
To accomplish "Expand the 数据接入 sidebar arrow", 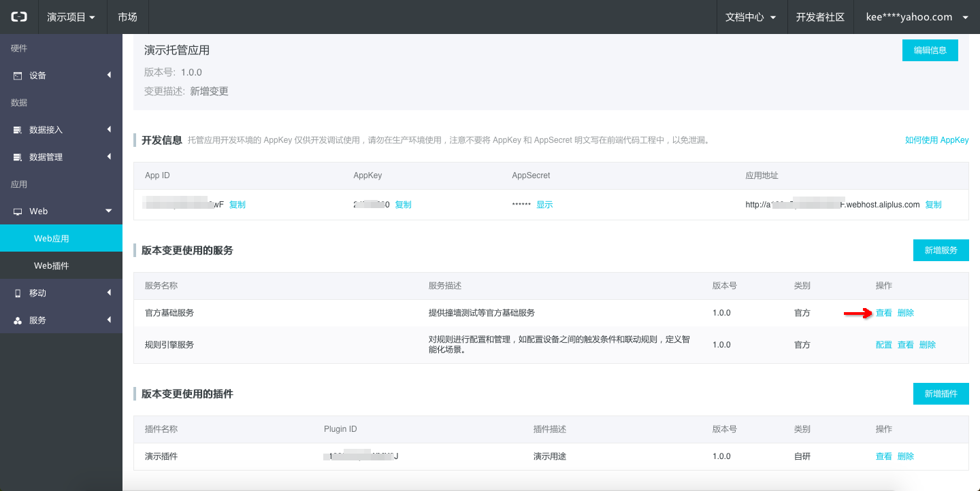I will pos(109,129).
